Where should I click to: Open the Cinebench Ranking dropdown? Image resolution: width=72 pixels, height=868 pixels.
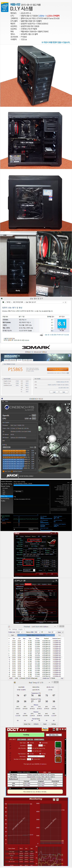click(7, 447)
